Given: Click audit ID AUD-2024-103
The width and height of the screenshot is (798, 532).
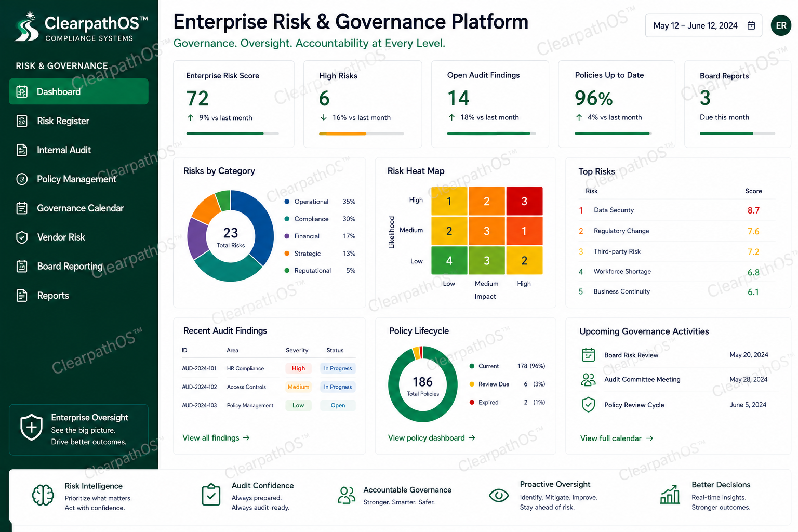Looking at the screenshot, I should pyautogui.click(x=199, y=405).
